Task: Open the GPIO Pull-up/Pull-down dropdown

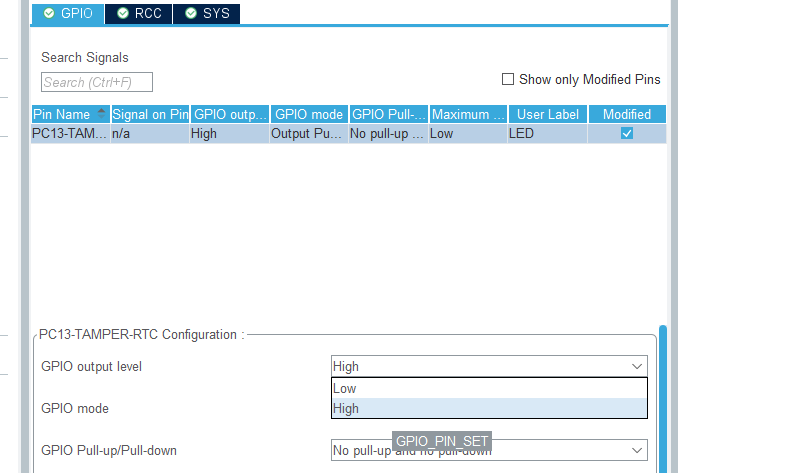Action: [637, 451]
